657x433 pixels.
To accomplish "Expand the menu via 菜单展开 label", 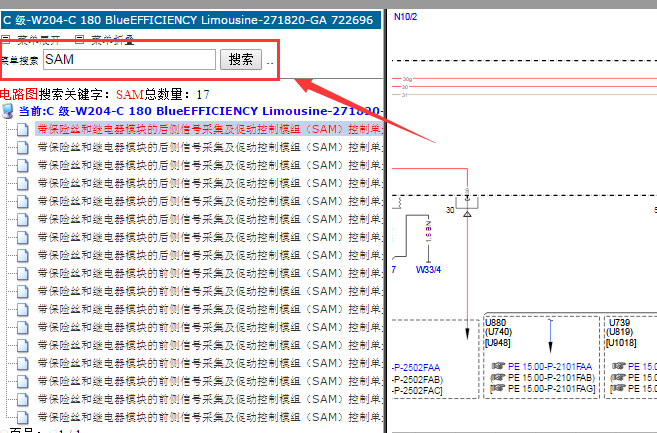I will click(x=39, y=40).
